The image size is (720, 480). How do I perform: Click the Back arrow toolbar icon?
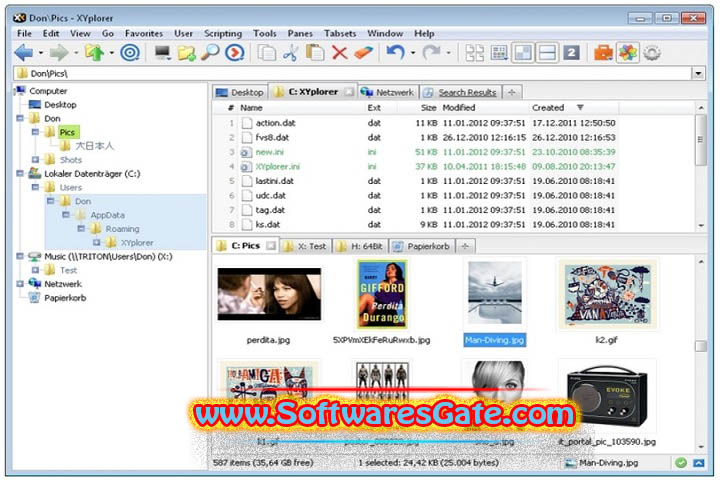pos(24,53)
